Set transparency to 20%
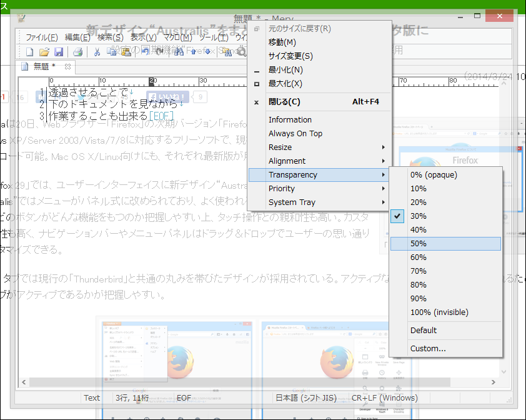This screenshot has height=420, width=526. coord(445,202)
